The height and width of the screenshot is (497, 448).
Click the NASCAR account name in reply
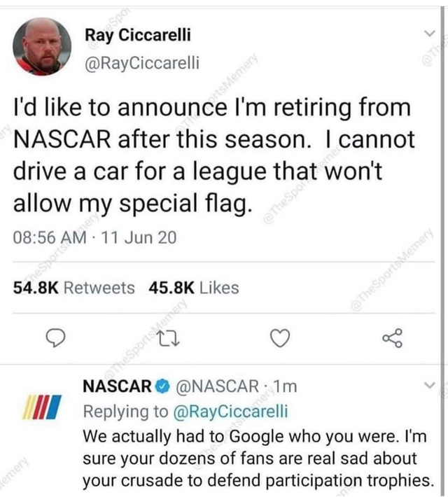[x=117, y=386]
